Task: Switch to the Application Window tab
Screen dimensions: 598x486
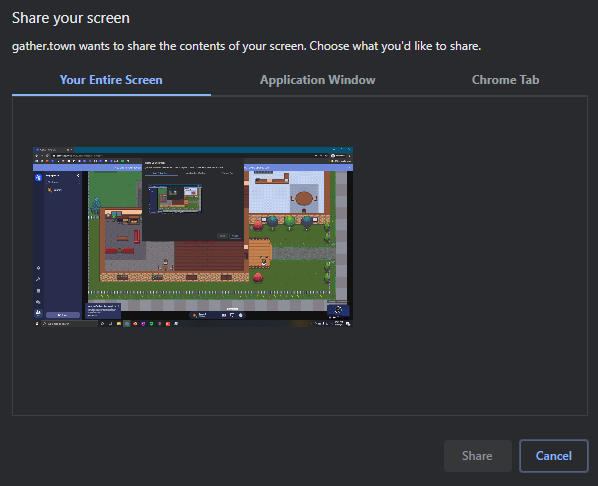Action: (317, 80)
